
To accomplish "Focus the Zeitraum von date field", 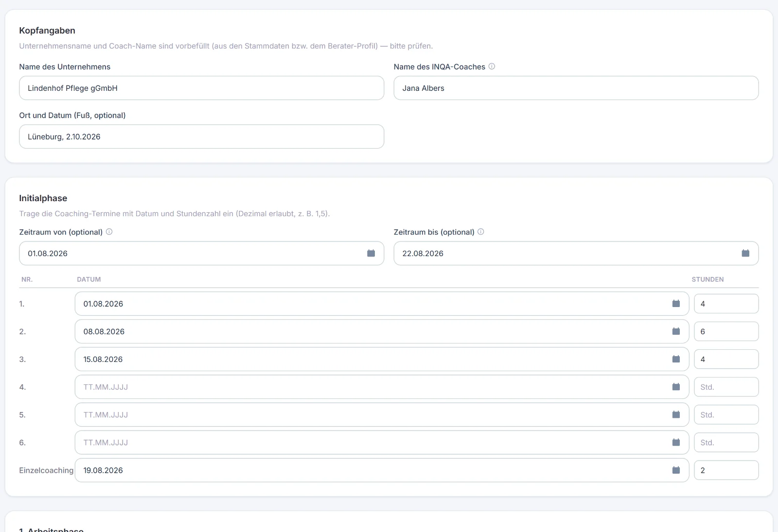I will (201, 253).
